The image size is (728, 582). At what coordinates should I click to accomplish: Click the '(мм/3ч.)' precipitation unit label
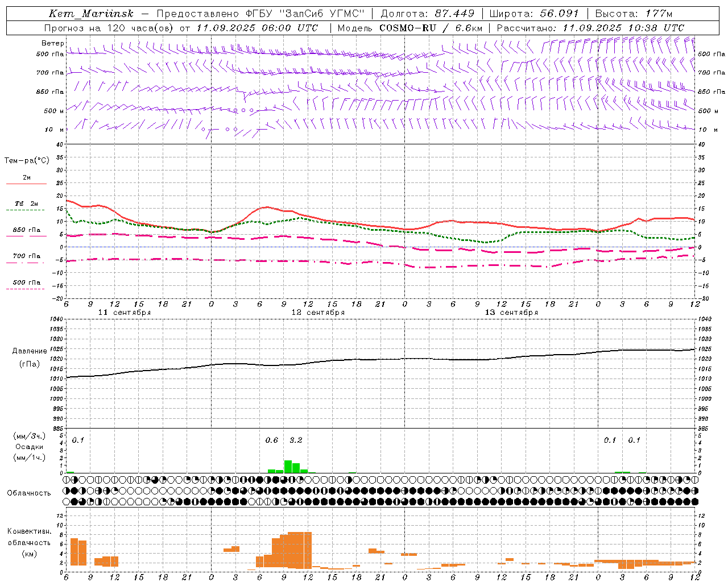(x=30, y=436)
